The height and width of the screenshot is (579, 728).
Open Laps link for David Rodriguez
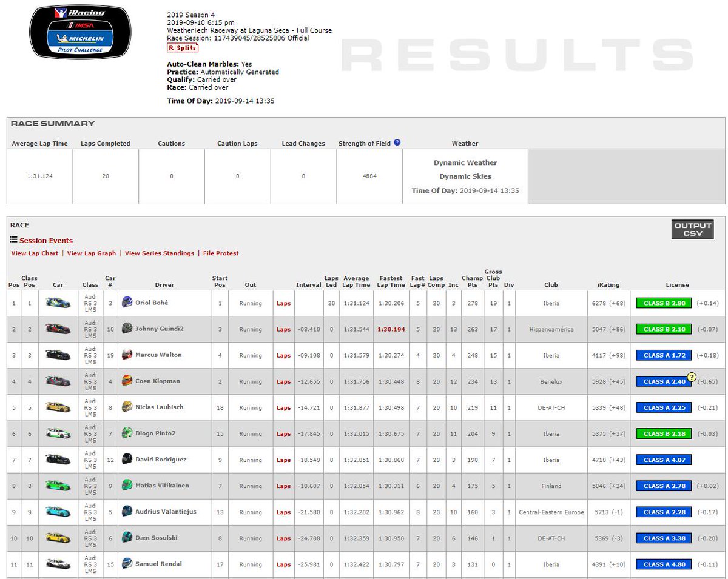point(283,460)
